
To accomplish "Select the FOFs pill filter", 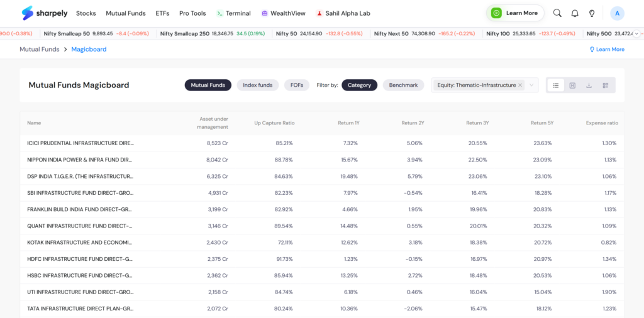I will [x=297, y=85].
